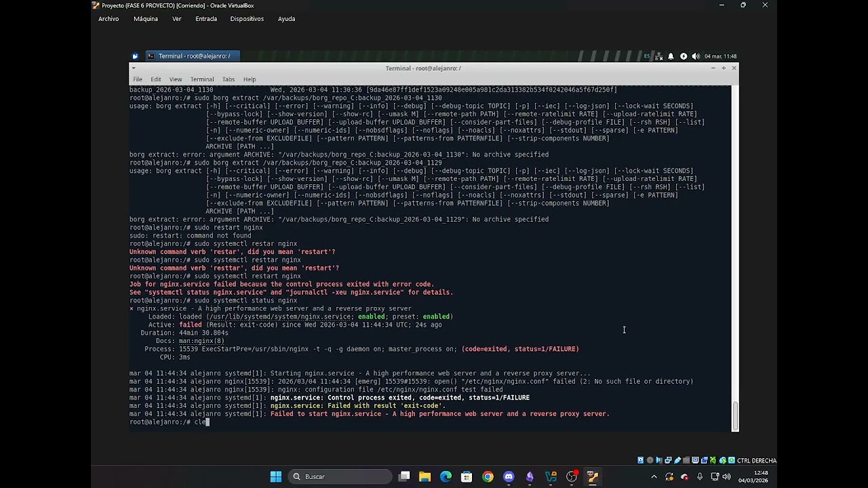The width and height of the screenshot is (868, 488).
Task: Close the terminal window
Action: tap(734, 68)
